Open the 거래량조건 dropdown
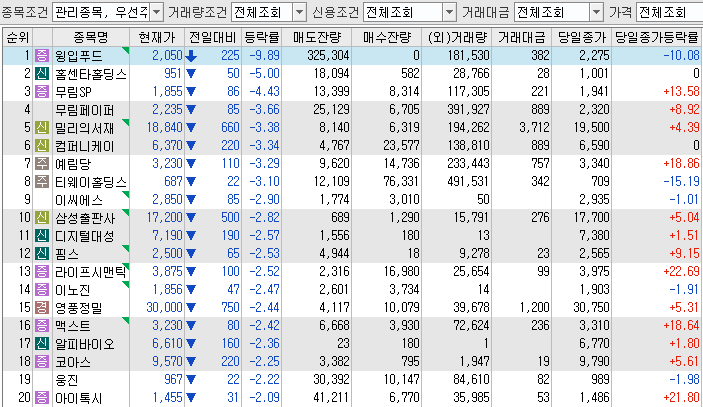 (299, 12)
